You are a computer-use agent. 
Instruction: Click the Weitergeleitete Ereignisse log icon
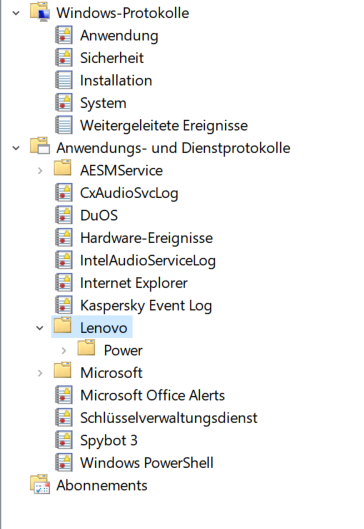click(63, 125)
